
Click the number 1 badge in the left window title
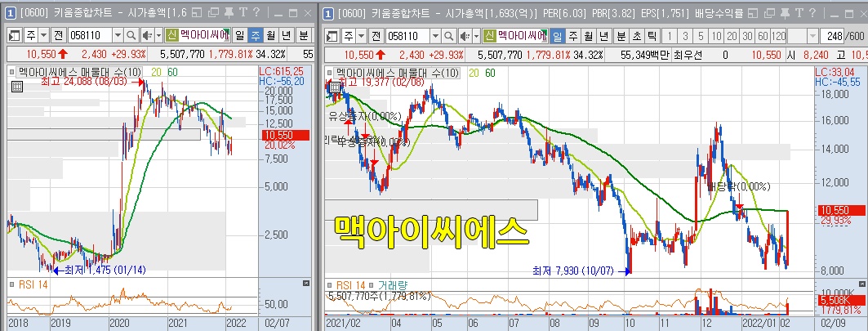click(11, 12)
